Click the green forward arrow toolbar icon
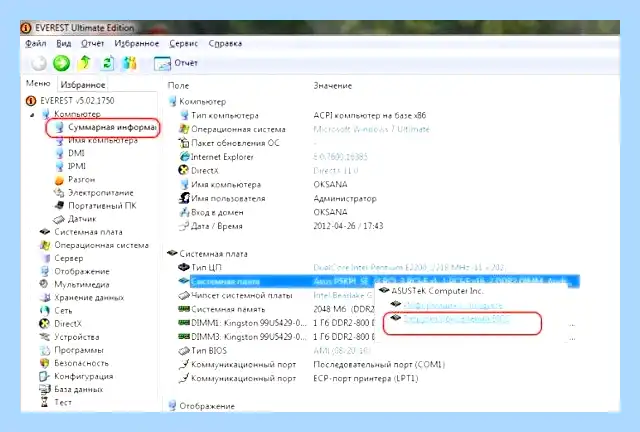 (61, 63)
